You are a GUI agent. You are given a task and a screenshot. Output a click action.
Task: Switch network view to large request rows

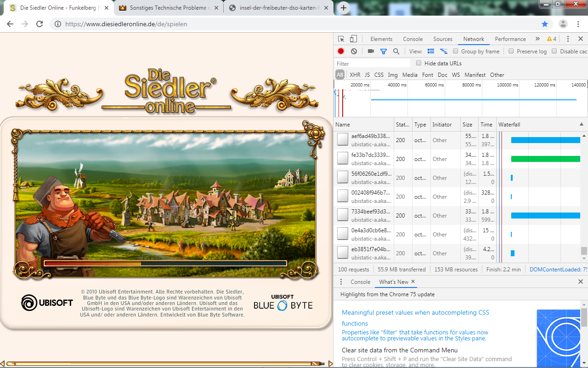431,51
